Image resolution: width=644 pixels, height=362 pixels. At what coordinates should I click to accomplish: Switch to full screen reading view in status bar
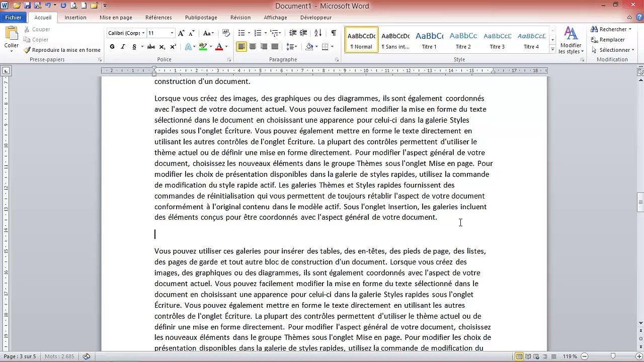coord(528,356)
